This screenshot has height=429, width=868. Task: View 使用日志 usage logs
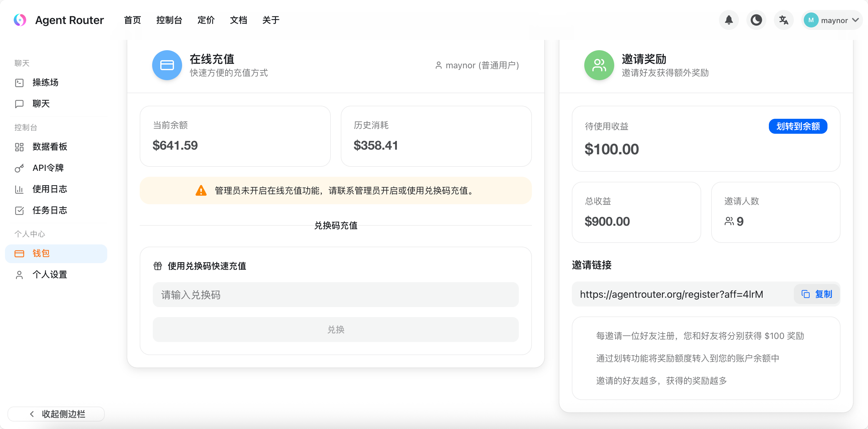coord(50,189)
